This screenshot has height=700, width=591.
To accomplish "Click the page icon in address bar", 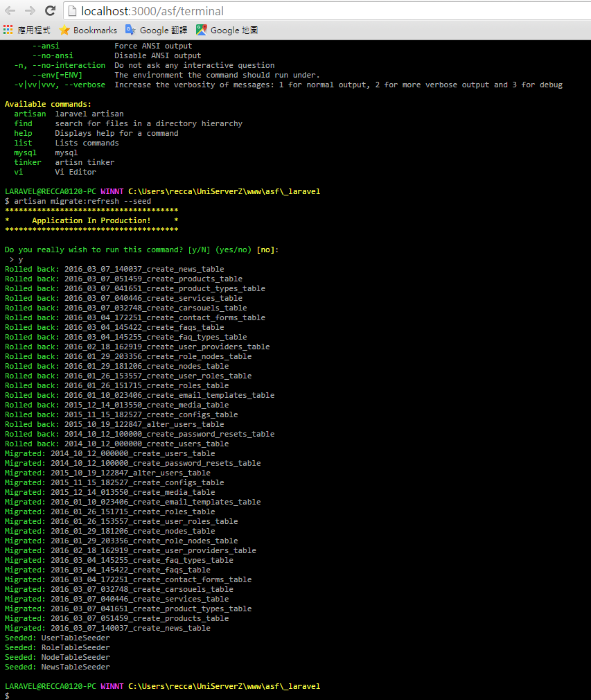I will (73, 11).
